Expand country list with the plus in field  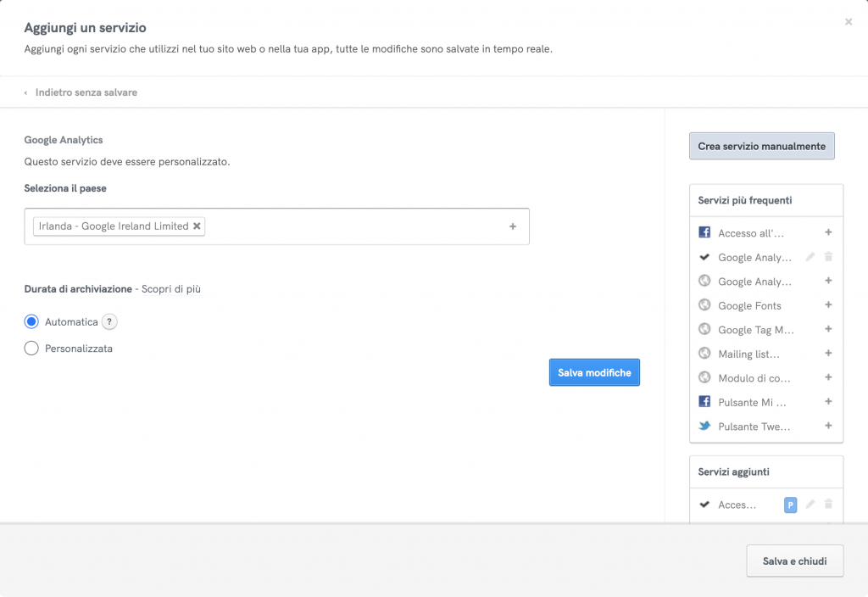(513, 226)
